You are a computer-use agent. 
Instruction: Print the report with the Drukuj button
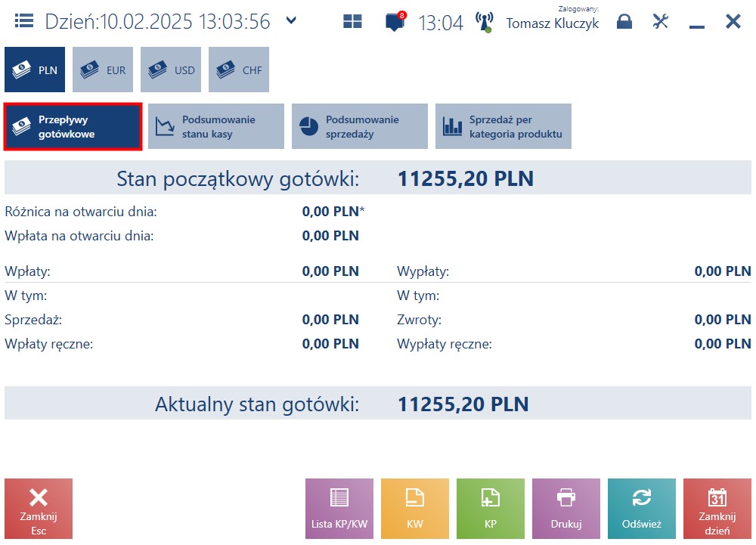566,509
